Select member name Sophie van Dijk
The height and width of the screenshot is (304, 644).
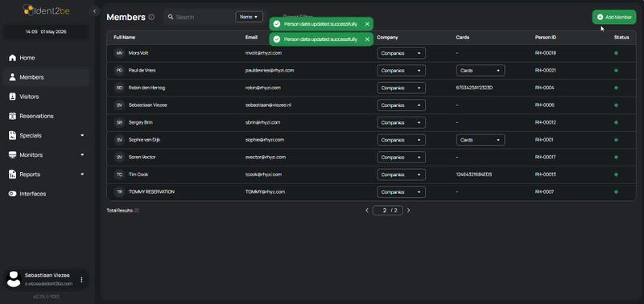[x=144, y=140]
